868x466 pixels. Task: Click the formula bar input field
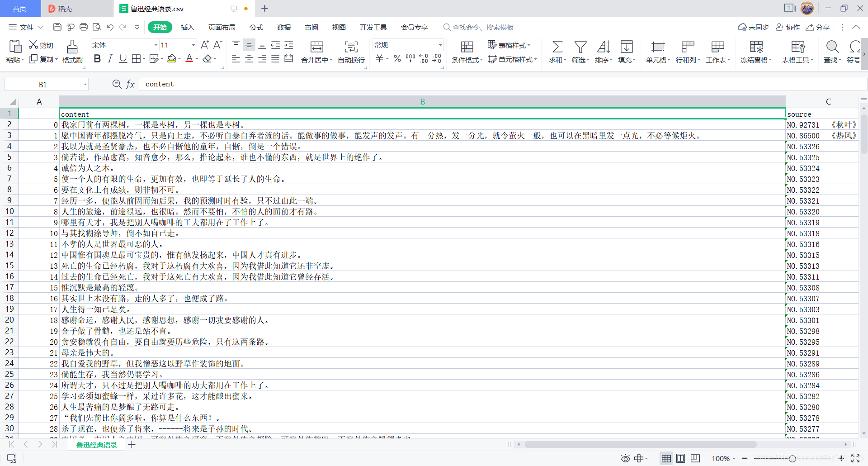(503, 84)
